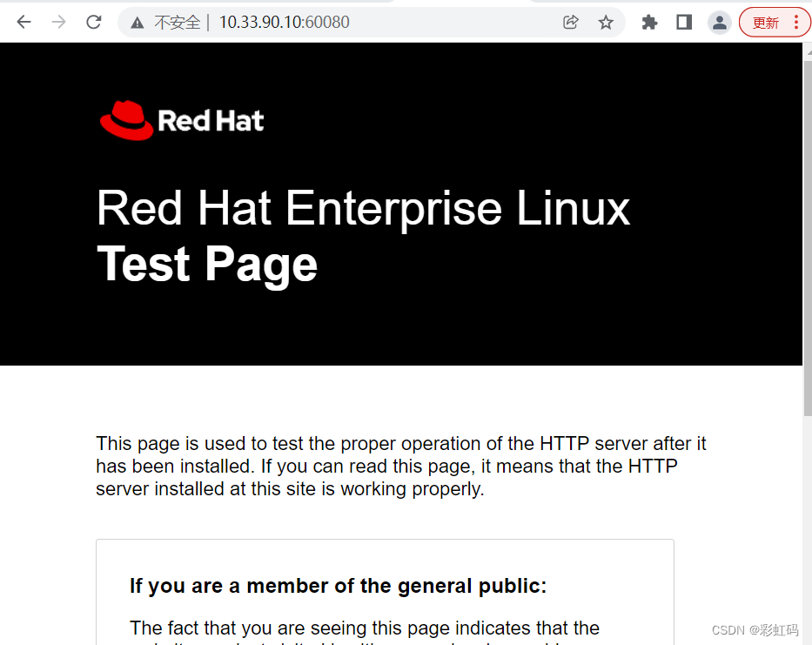Click the Red Hat wordmark text
Viewport: 812px width, 645px height.
coord(211,121)
